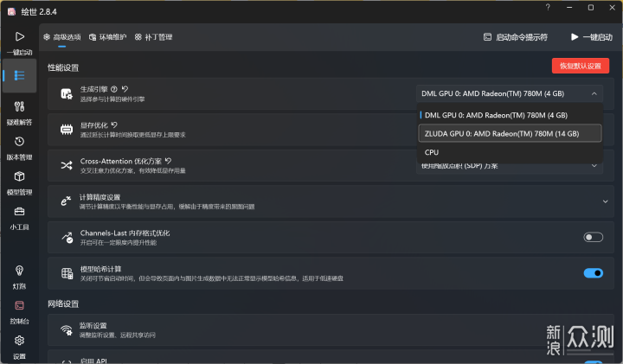
Task: Enable Channels-Last 内存格式优化 switch
Action: click(x=594, y=238)
